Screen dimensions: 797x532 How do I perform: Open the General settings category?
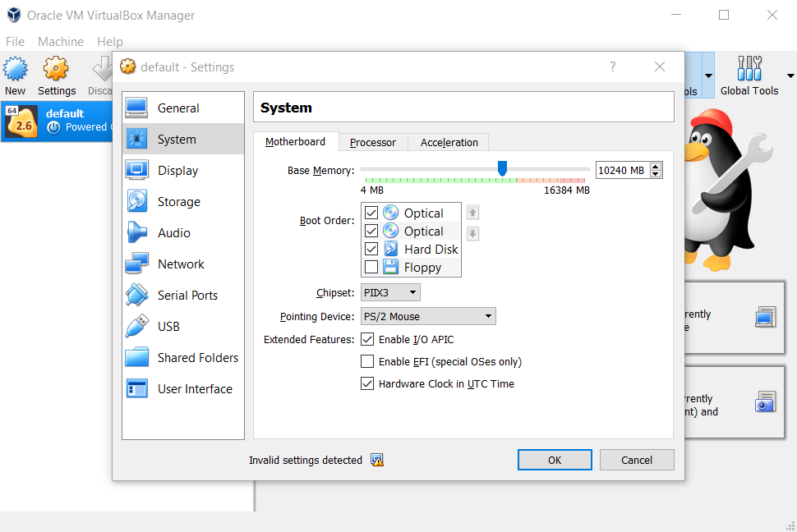[x=183, y=108]
